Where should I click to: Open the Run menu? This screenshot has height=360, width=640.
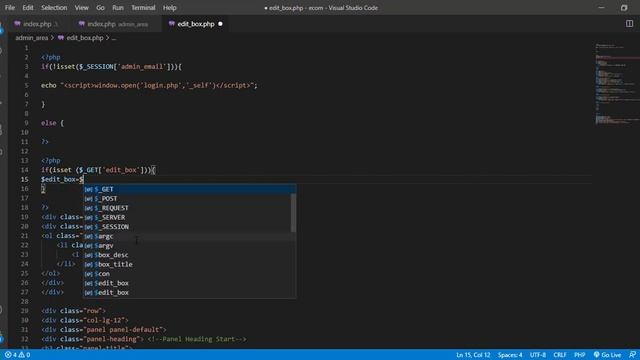118,8
